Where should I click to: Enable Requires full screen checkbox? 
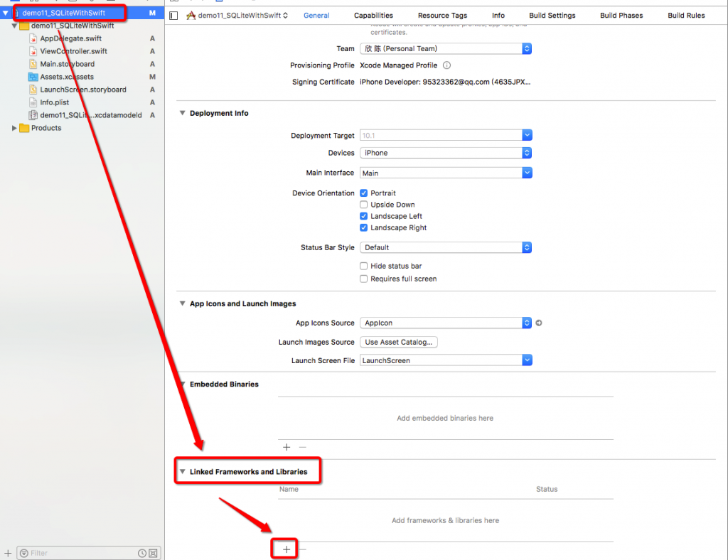[363, 279]
